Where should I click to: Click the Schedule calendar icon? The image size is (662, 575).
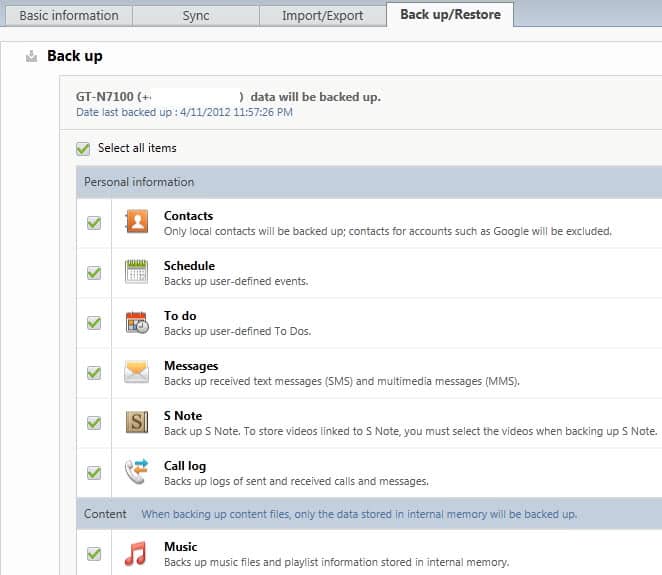click(137, 272)
